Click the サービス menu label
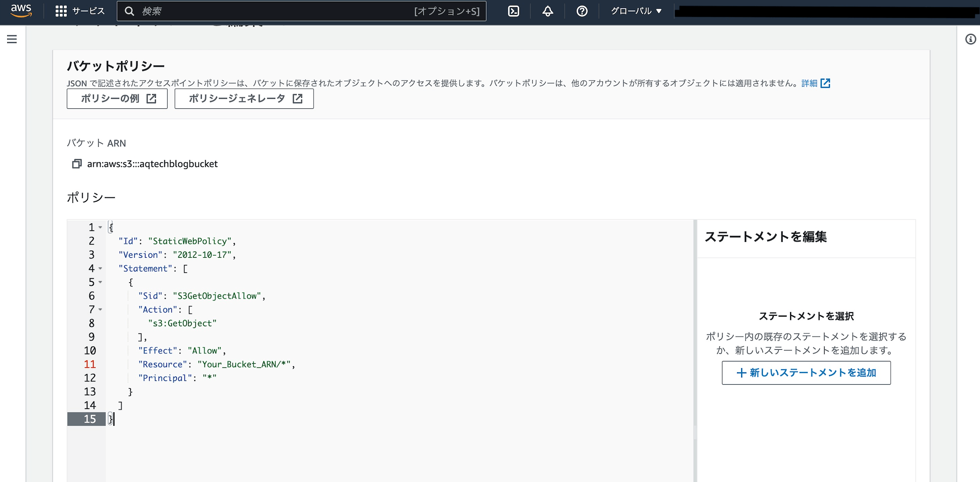Viewport: 980px width, 482px height. click(88, 11)
